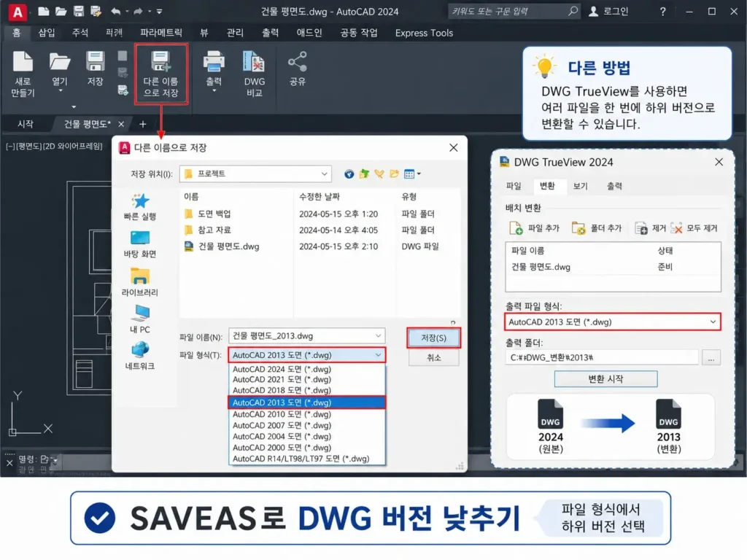Expand the ribbon panel expander arrow
The height and width of the screenshot is (560, 747).
click(74, 106)
